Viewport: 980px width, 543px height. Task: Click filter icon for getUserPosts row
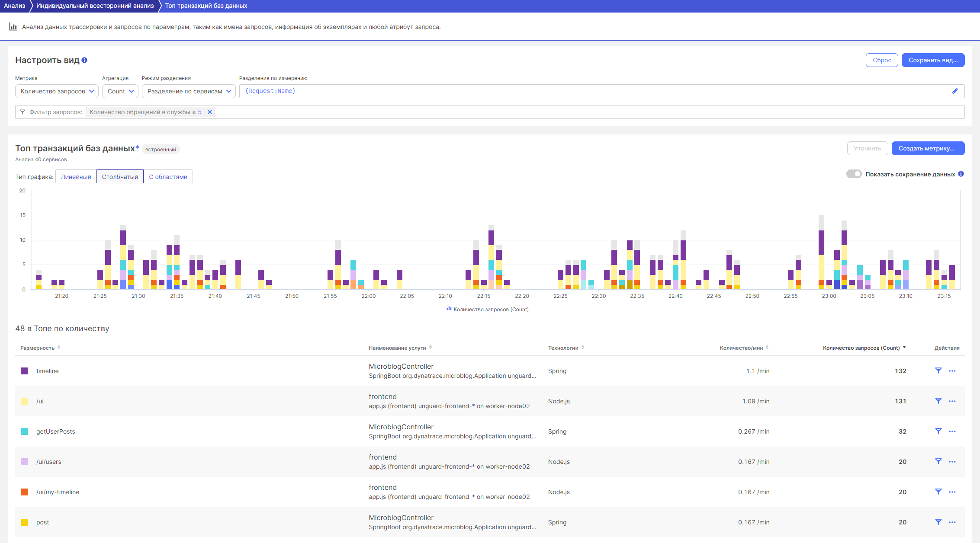[x=938, y=431]
